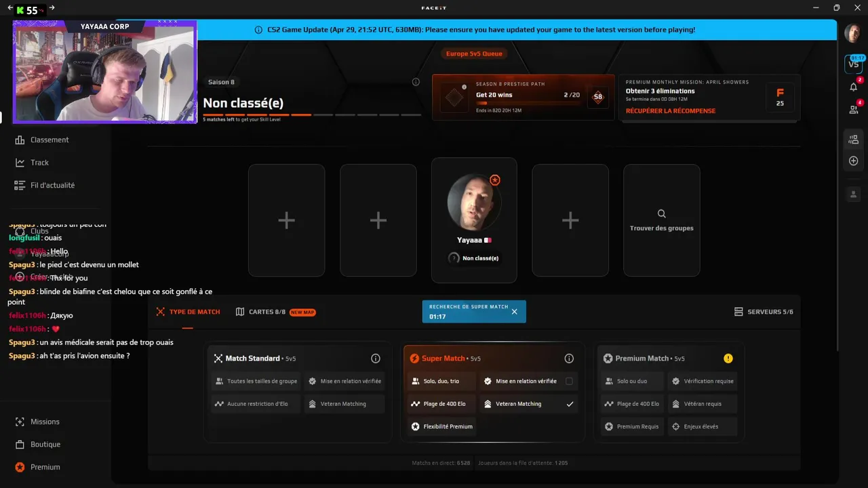Screen dimensions: 868x488
Task: Open the Track sidebar page
Action: click(x=32, y=163)
